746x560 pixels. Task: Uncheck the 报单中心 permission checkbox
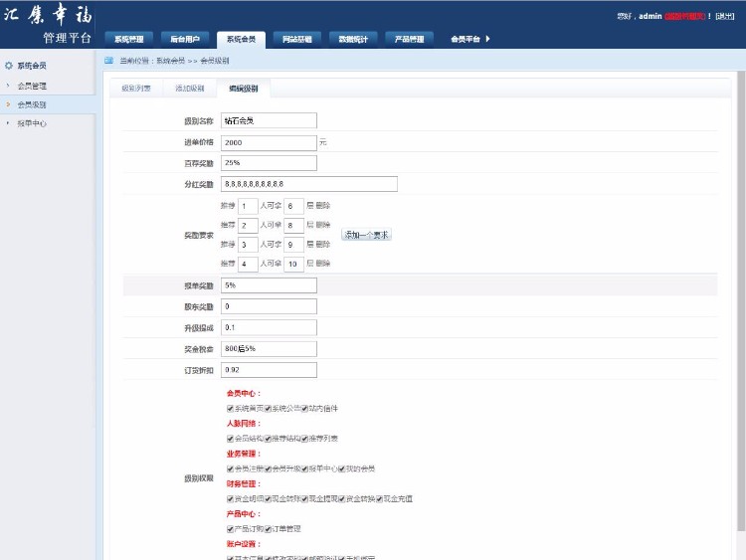[305, 469]
